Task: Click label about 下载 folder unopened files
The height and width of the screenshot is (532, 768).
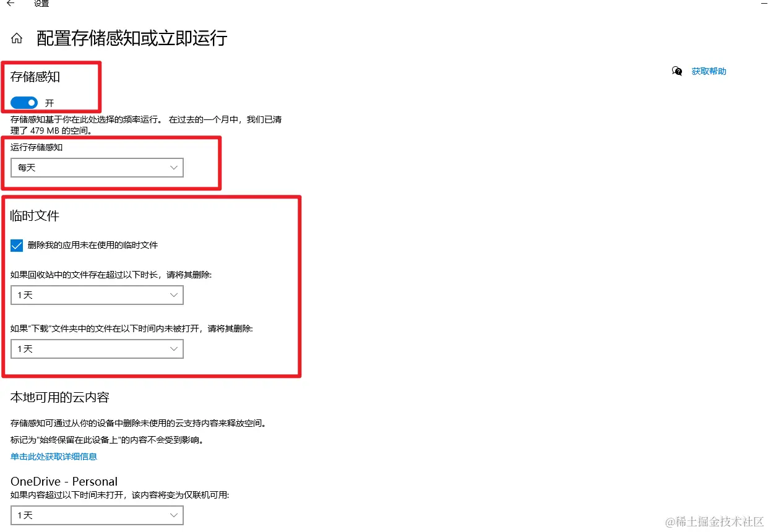Action: [x=132, y=328]
